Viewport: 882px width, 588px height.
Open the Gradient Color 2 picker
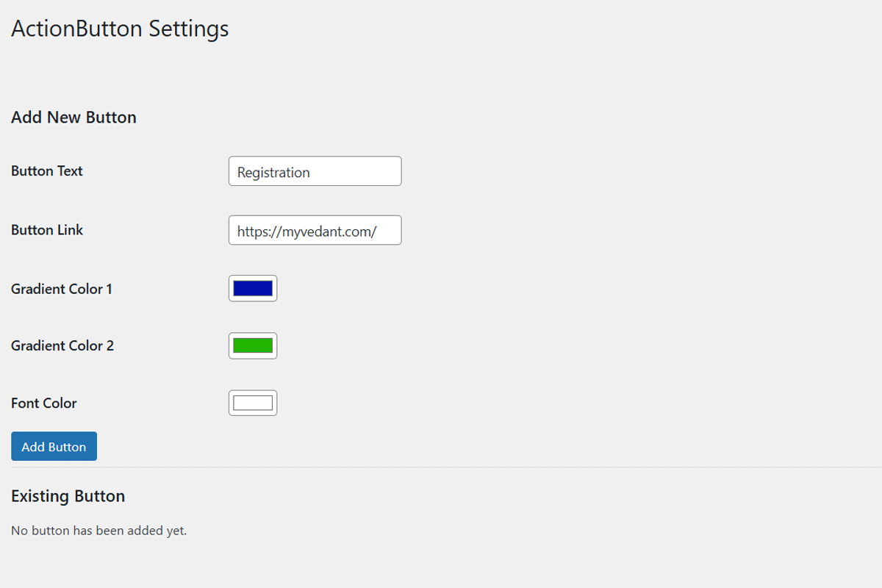pos(253,345)
